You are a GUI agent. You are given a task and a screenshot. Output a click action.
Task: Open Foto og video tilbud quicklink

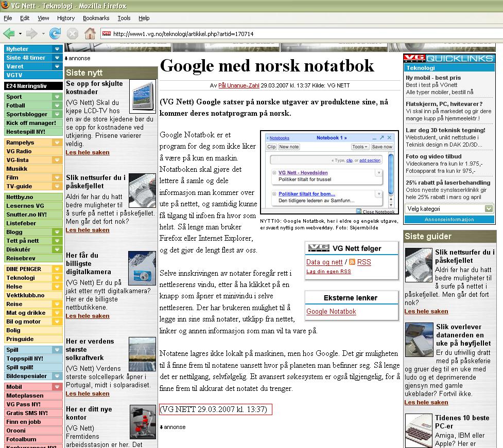433,156
